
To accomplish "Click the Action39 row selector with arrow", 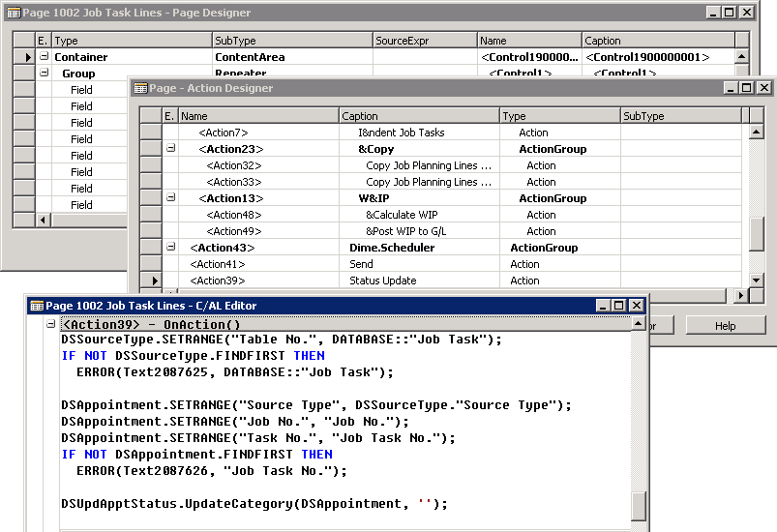I will 151,281.
